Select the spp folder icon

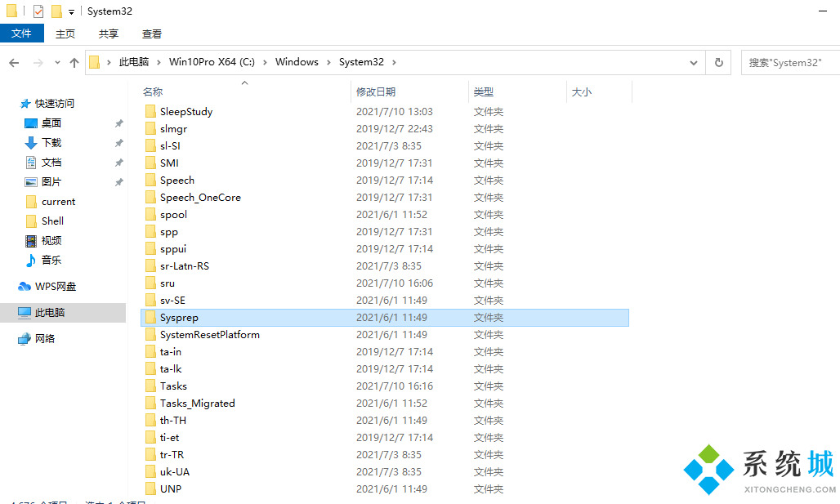(150, 231)
